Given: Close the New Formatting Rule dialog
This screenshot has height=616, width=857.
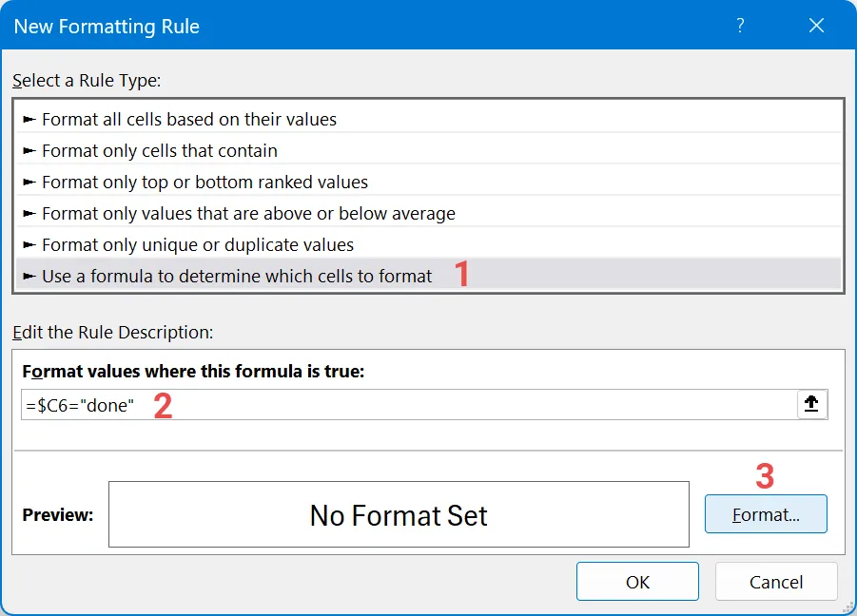Looking at the screenshot, I should pyautogui.click(x=816, y=26).
